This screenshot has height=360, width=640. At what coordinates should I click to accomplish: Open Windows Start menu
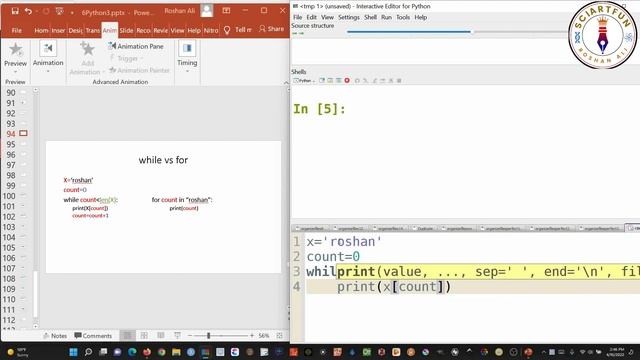click(x=73, y=352)
